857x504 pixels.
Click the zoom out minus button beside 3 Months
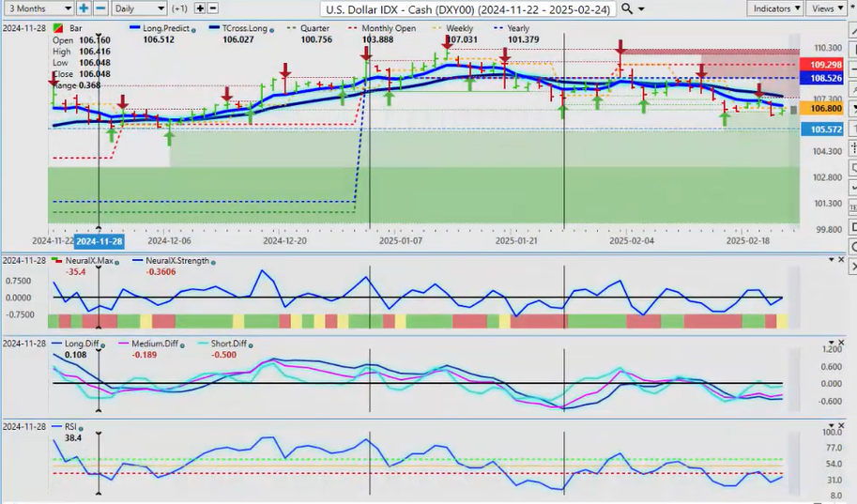coord(100,8)
